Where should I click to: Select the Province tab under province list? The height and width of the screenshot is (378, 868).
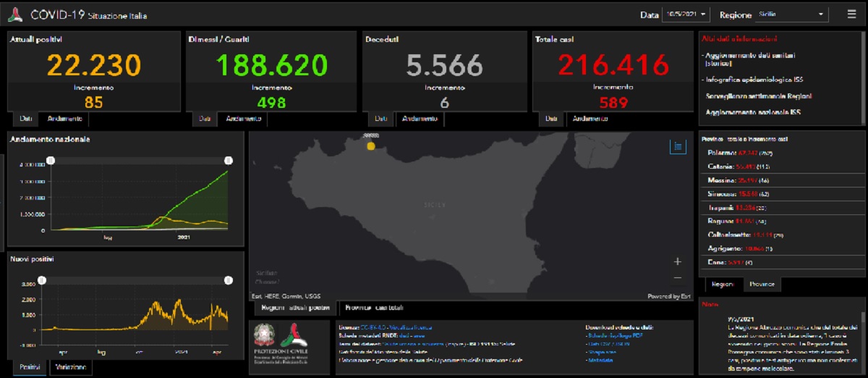click(x=762, y=285)
